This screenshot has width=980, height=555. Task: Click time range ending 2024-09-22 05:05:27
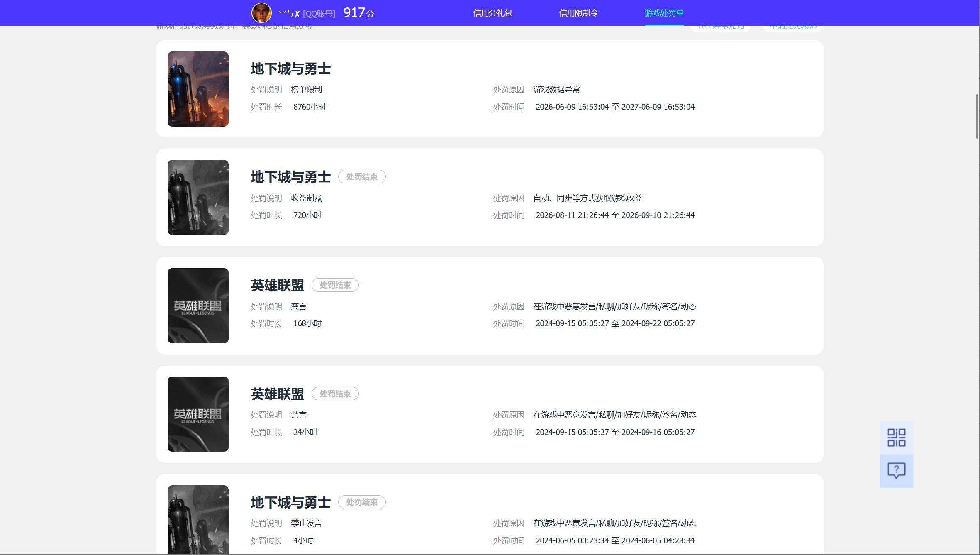pyautogui.click(x=615, y=323)
